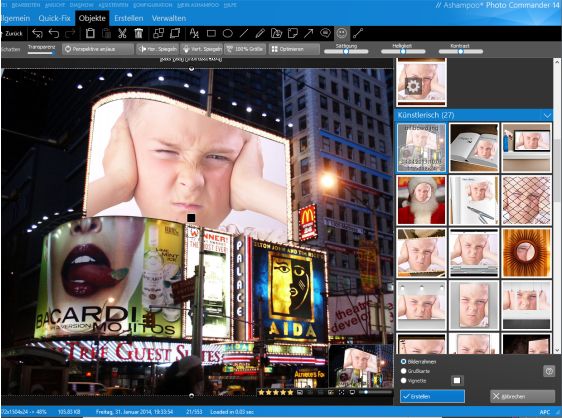Select the connector line with endpoints tool
The image size is (562, 418).
coord(358,33)
